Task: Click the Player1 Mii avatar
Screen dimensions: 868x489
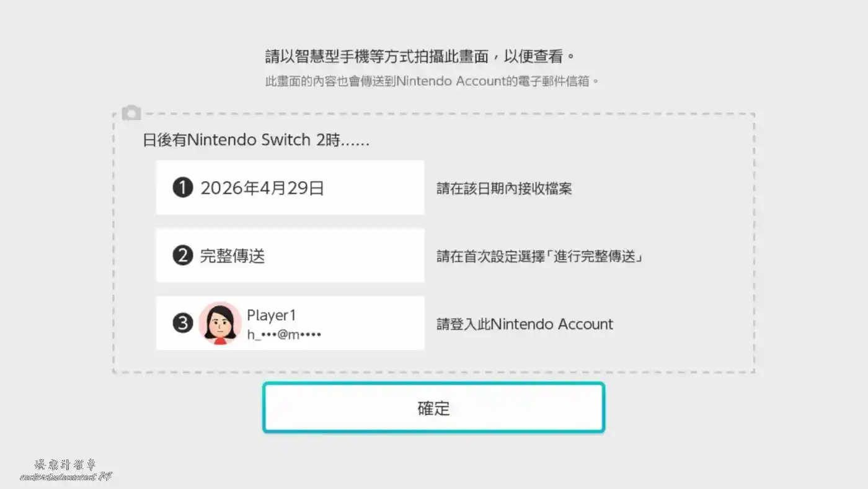Action: pyautogui.click(x=220, y=323)
